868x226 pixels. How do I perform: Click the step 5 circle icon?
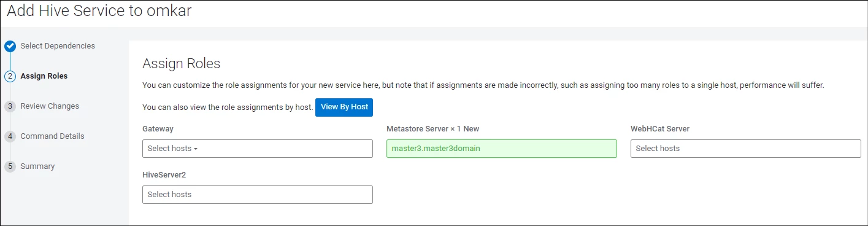10,166
